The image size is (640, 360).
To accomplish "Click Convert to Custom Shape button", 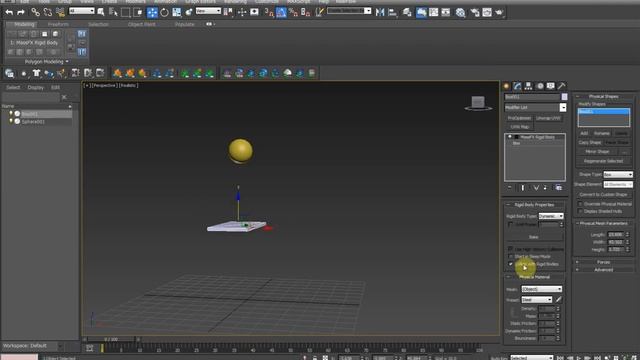I will coord(603,194).
